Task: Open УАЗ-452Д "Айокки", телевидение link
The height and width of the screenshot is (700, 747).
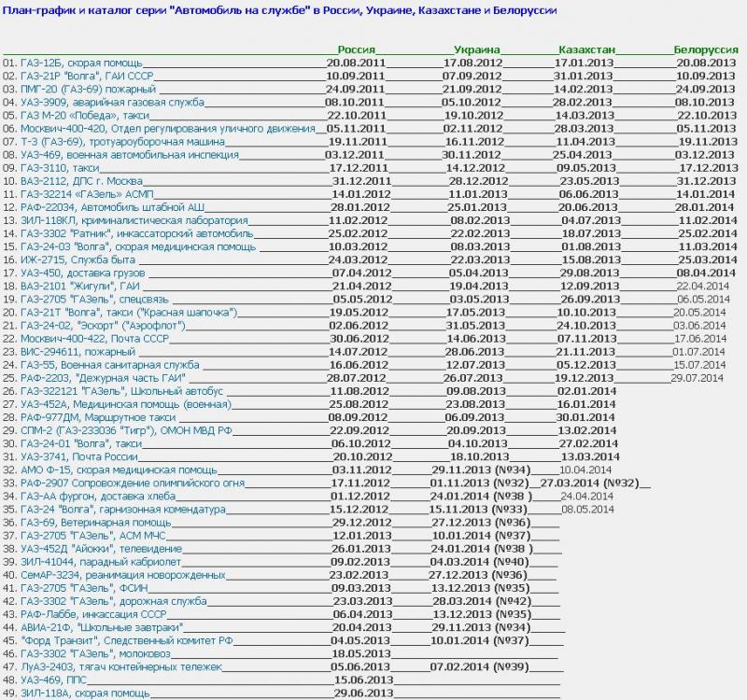Action: (x=102, y=549)
